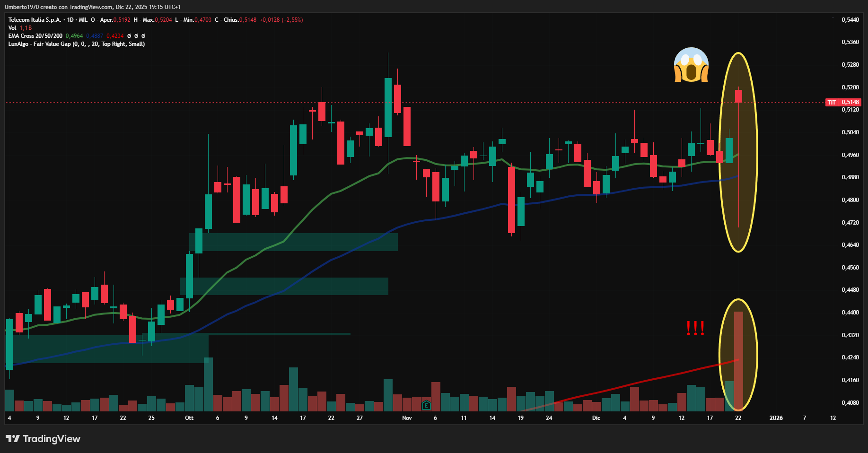Screen dimensions: 868x453
Task: Select the EMA Cross 20/50/200 indicator label
Action: [35, 36]
